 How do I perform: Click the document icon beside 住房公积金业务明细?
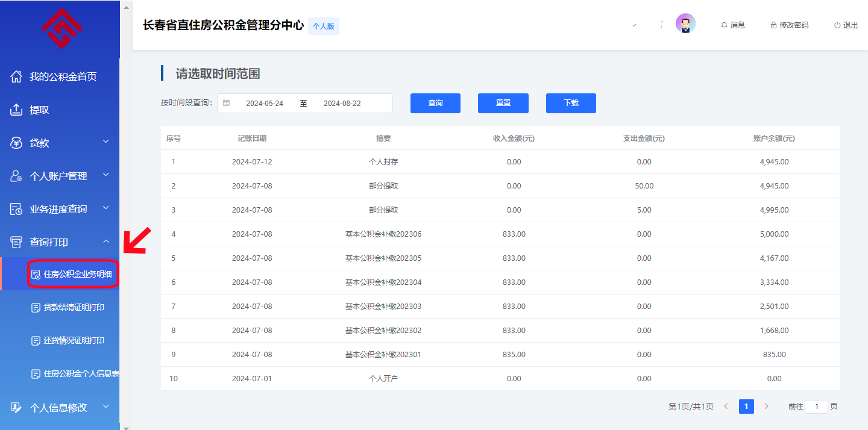36,275
